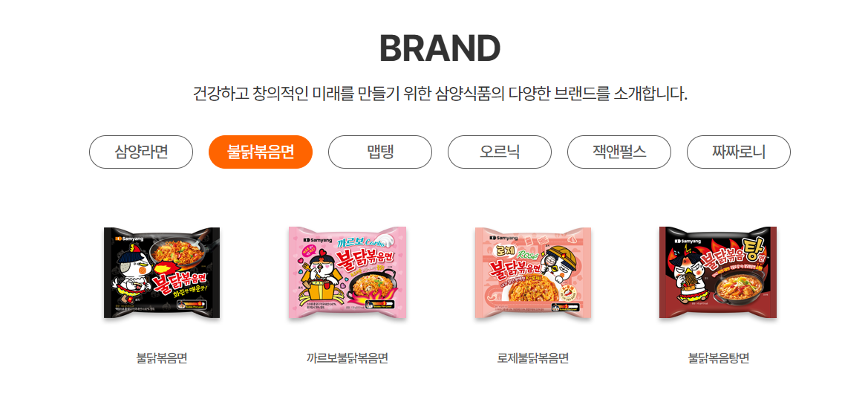Switch to the 잭앤펄스 tab
Screen dimensions: 868x405
click(x=619, y=152)
